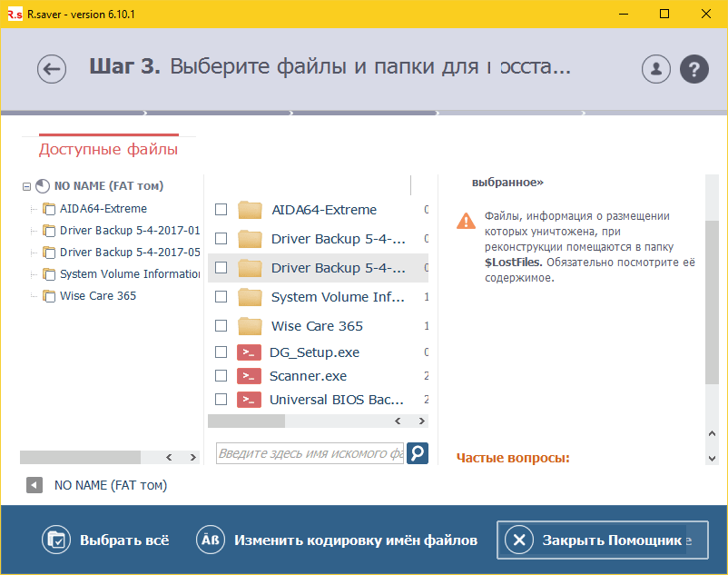
Task: Click the file name search input field
Action: (309, 453)
